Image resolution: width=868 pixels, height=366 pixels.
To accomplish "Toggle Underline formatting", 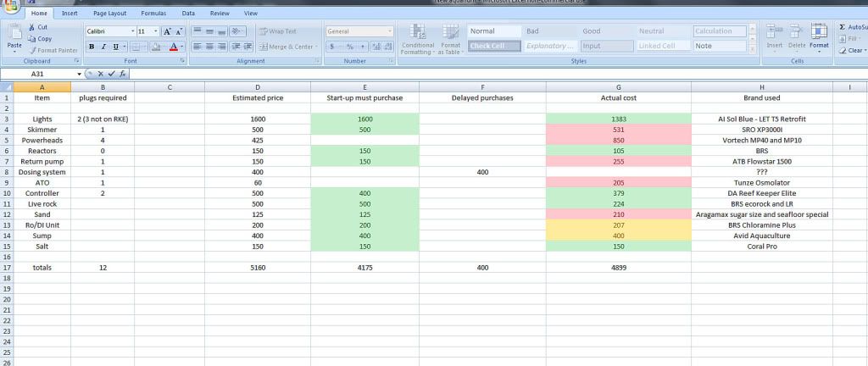I will click(x=115, y=47).
